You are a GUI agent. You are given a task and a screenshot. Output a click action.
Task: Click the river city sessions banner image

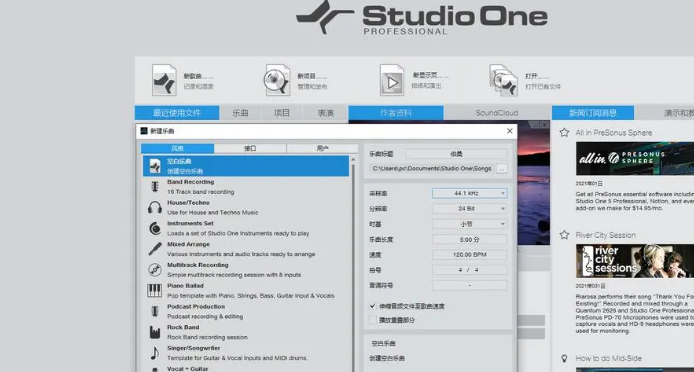click(x=635, y=261)
